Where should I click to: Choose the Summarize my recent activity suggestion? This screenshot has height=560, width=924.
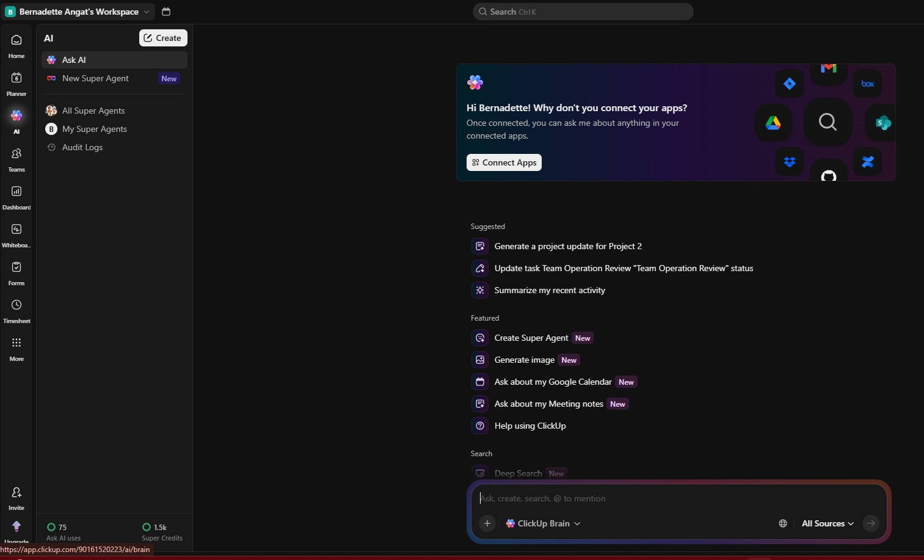[550, 290]
